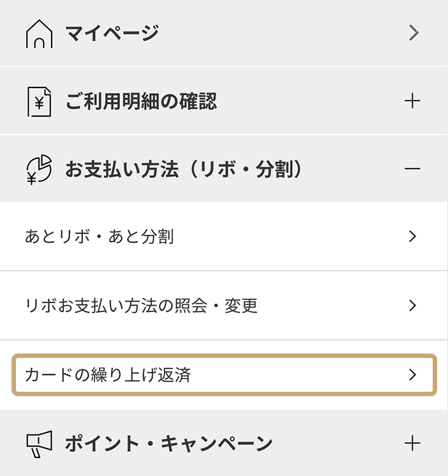Click the blank space in the あとリボ・あと分割 row
This screenshot has height=476, width=448.
[x=287, y=237]
